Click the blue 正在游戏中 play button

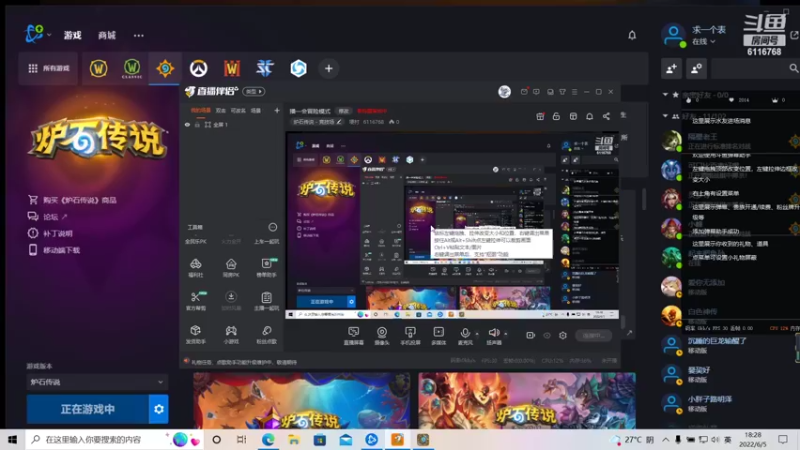click(88, 409)
